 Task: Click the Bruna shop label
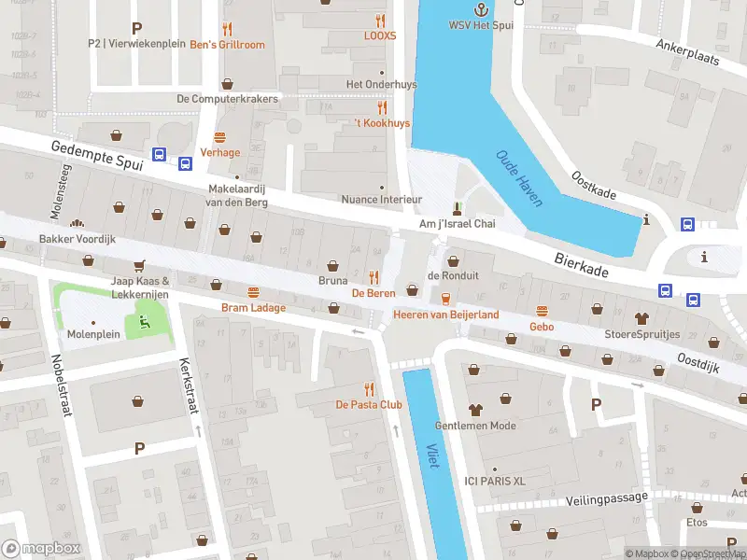[x=332, y=281]
